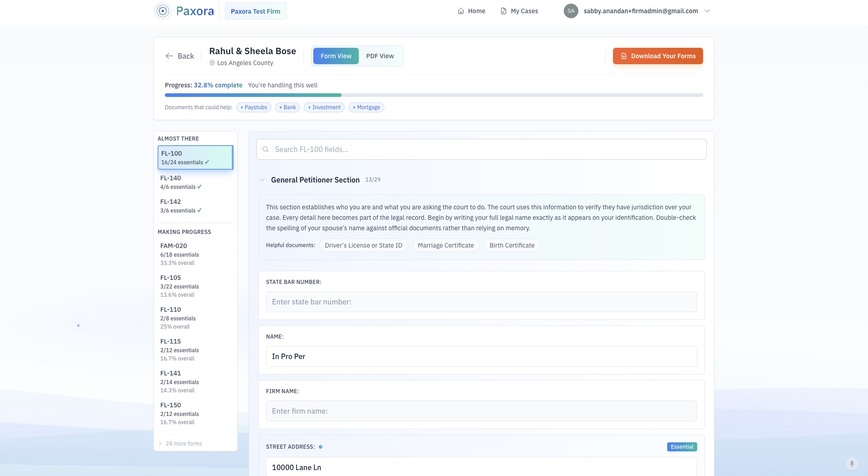This screenshot has height=476, width=868.
Task: Open the user account dropdown chevron
Action: 707,11
